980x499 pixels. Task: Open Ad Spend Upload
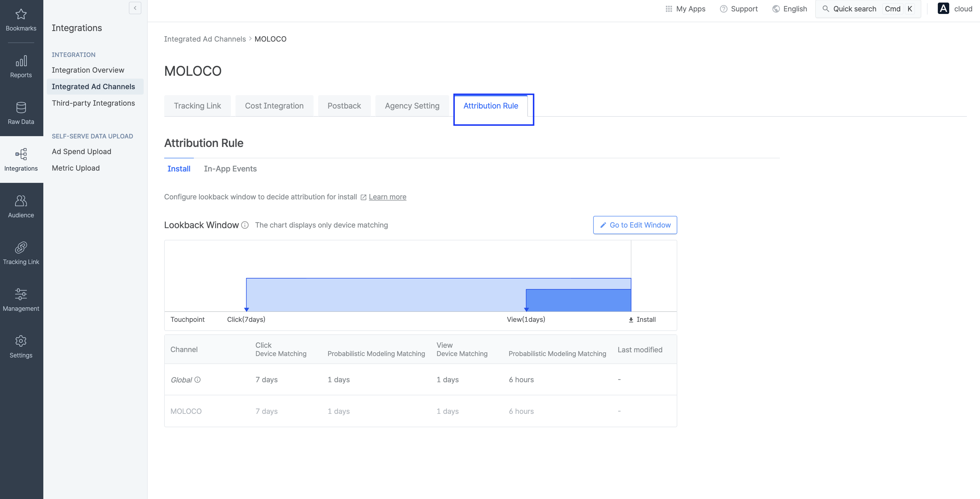click(82, 151)
